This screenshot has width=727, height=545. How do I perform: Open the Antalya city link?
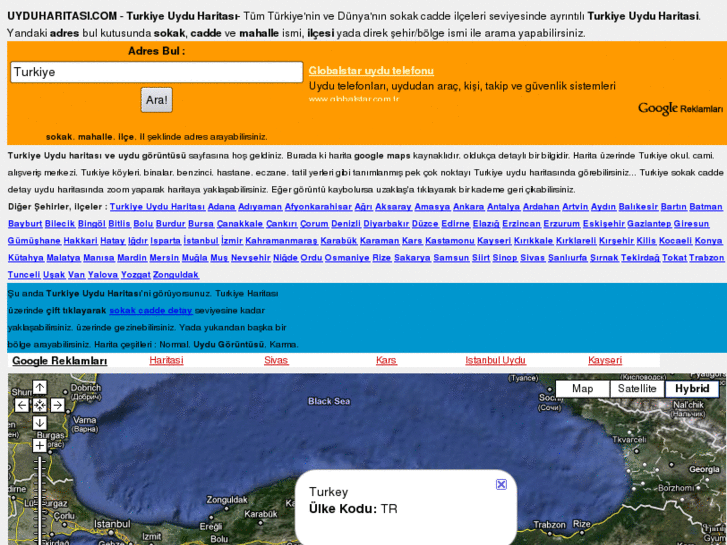504,206
